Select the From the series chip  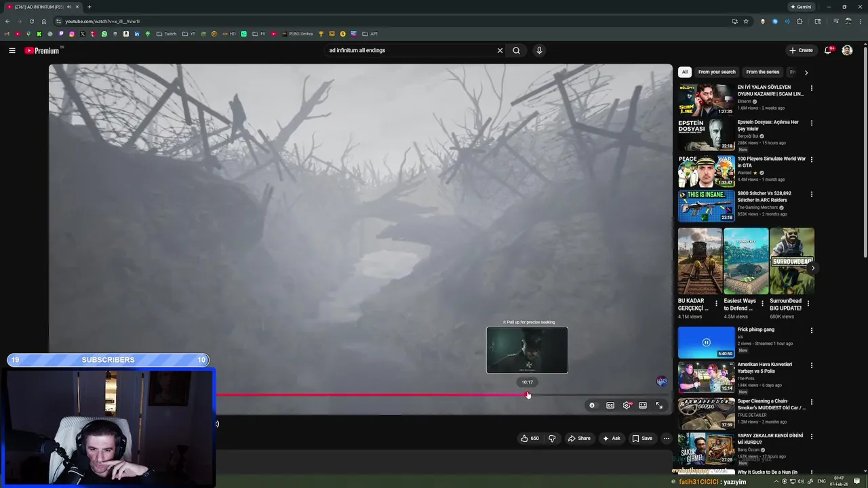763,72
